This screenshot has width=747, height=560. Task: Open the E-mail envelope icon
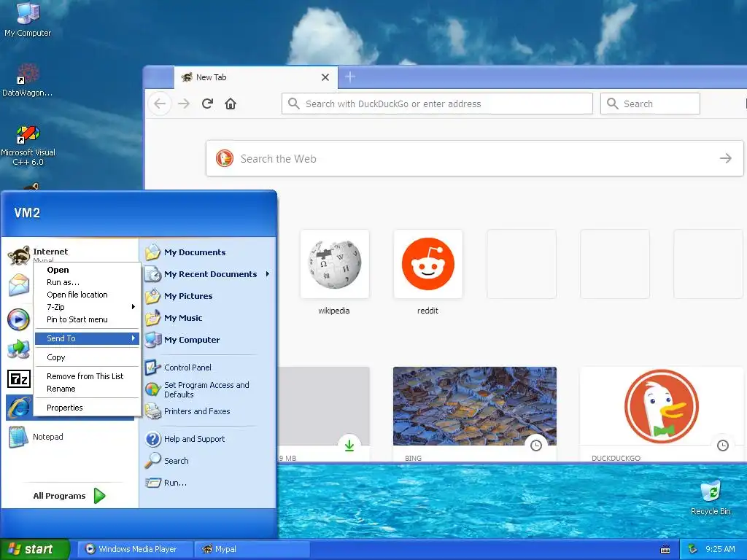[19, 285]
